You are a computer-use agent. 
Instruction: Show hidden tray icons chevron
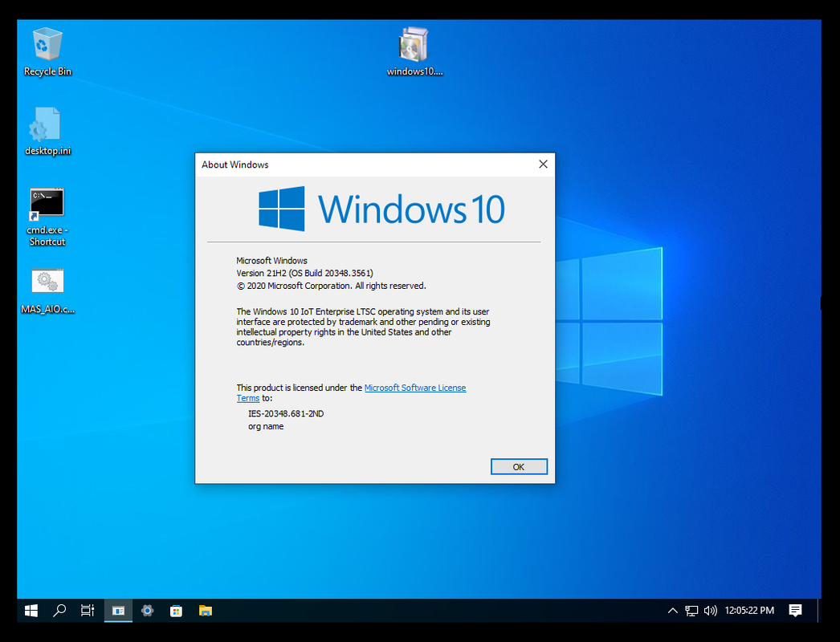click(672, 611)
